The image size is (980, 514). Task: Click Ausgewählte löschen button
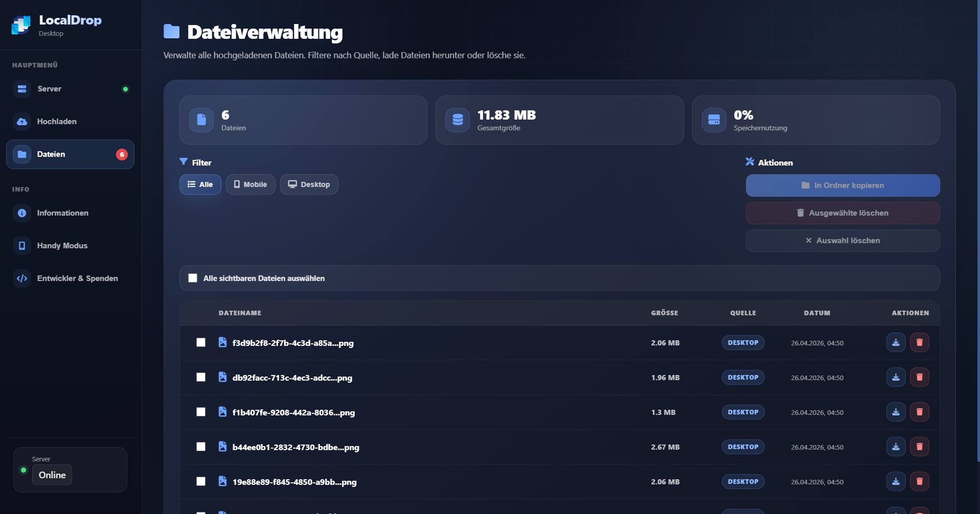[x=842, y=213]
